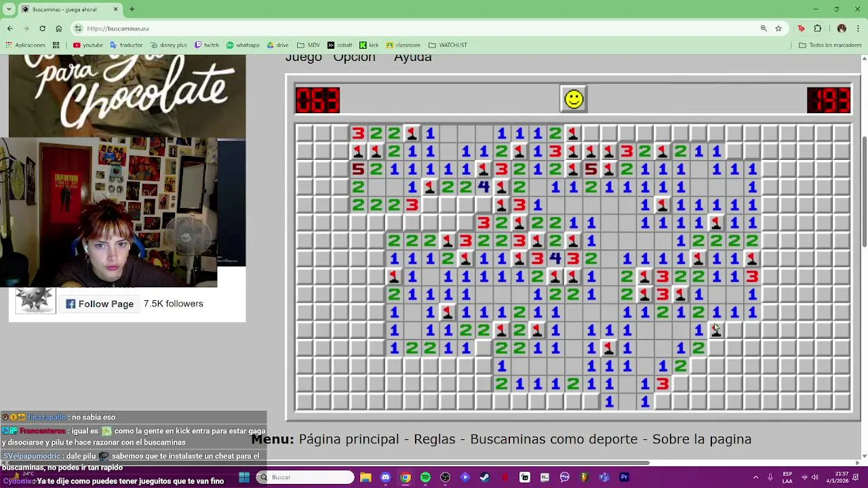The image size is (868, 488).
Task: Open the red Tp extension icon
Action: (801, 28)
